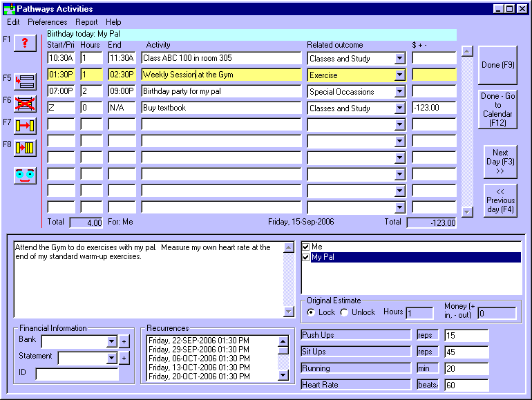
Task: Click the 07:00P start time field
Action: [x=61, y=91]
